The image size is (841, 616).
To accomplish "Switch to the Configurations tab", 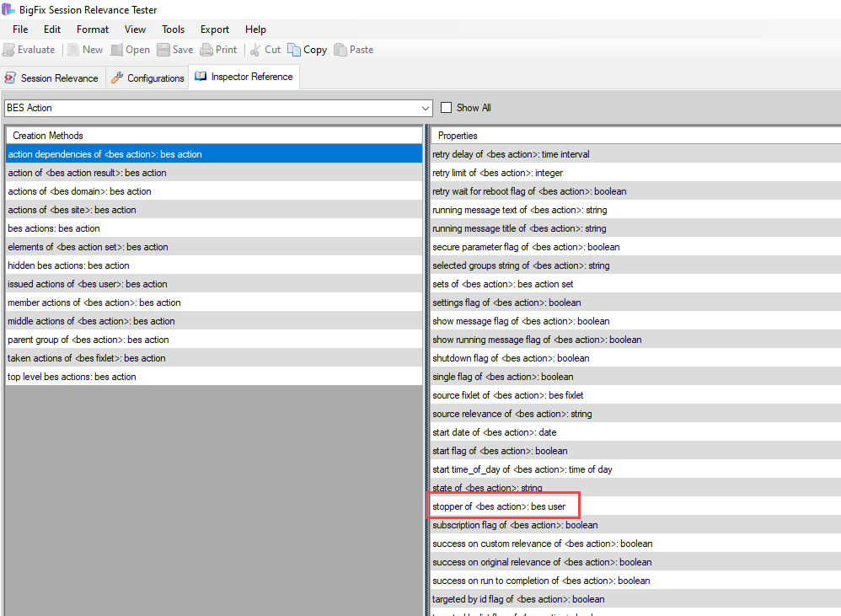I will (x=147, y=78).
